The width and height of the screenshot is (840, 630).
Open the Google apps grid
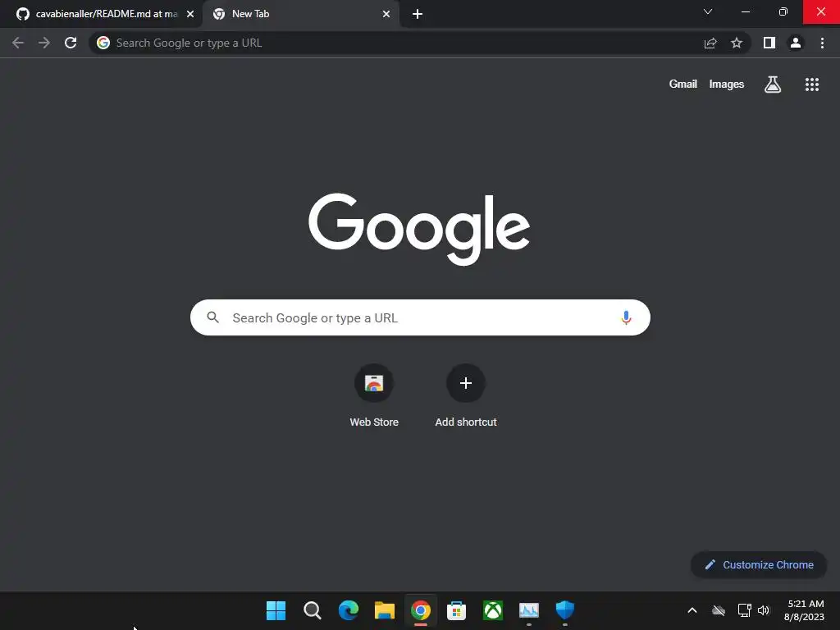click(812, 84)
